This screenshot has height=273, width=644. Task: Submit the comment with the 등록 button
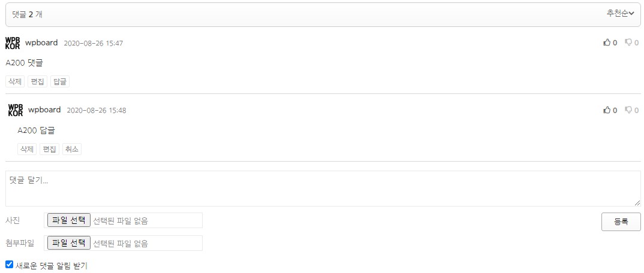621,222
